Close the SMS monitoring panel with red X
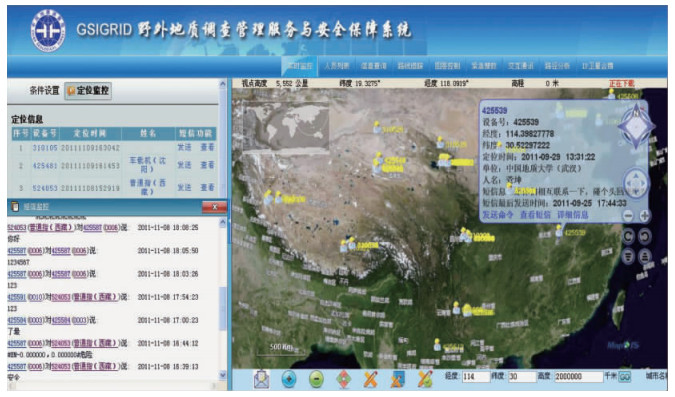Viewport: 675px width, 397px height. pyautogui.click(x=214, y=207)
